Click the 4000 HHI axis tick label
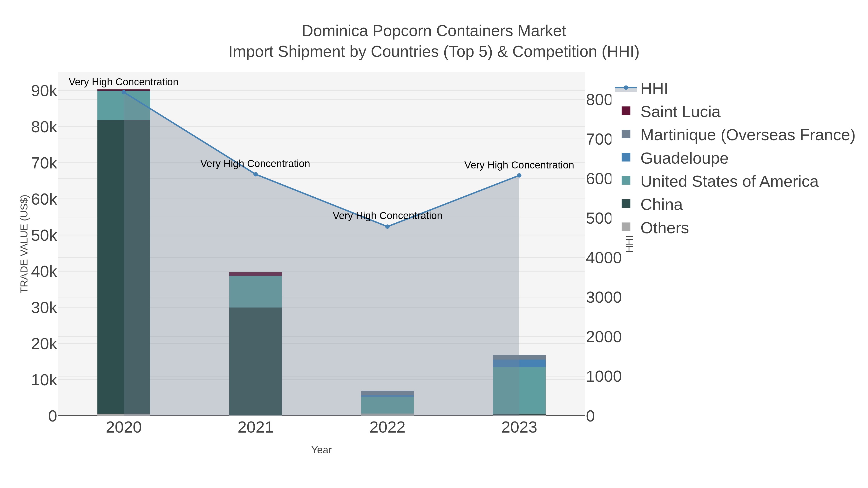 (x=604, y=258)
